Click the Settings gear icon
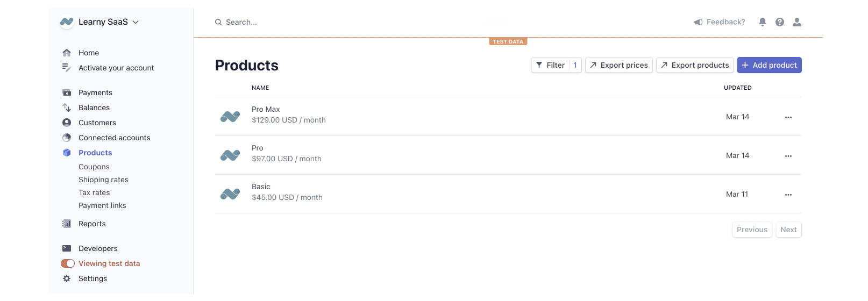The height and width of the screenshot is (301, 868). coord(67,278)
